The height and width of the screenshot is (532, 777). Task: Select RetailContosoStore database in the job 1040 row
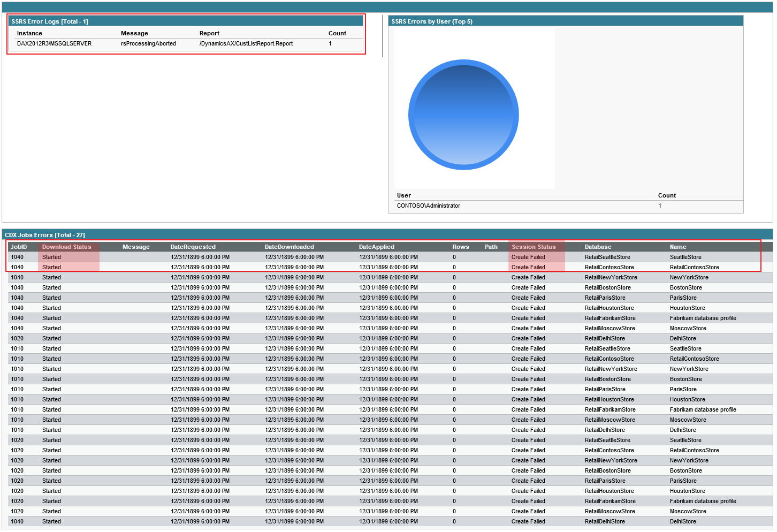(x=610, y=267)
